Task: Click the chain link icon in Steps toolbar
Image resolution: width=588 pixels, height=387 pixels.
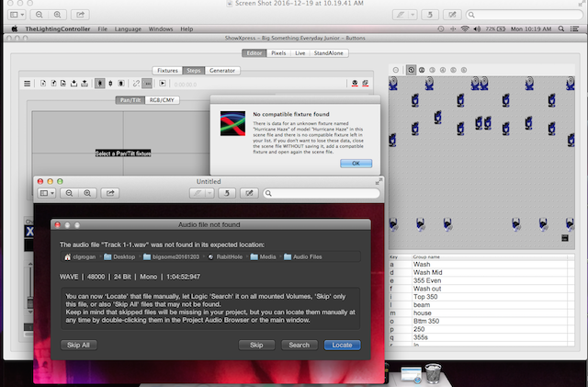Action: pyautogui.click(x=136, y=84)
